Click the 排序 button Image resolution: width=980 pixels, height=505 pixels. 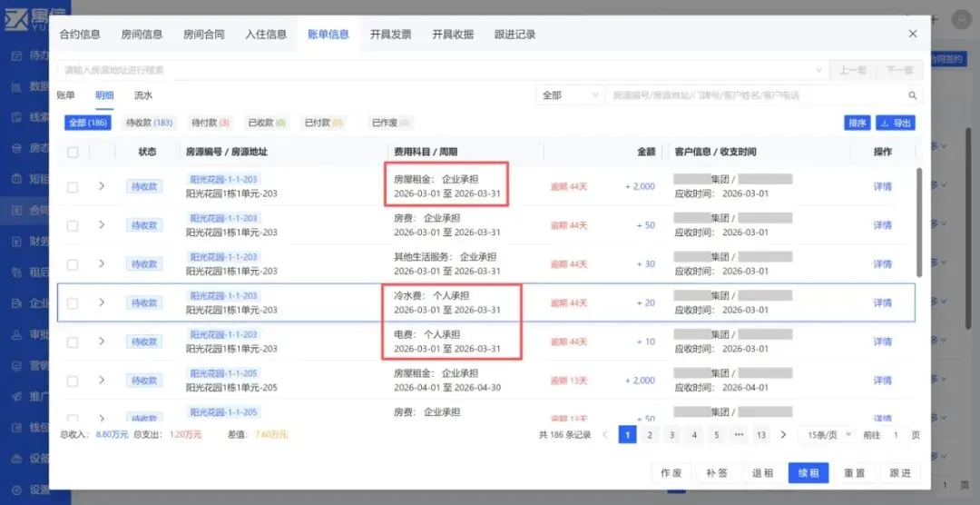pyautogui.click(x=857, y=124)
